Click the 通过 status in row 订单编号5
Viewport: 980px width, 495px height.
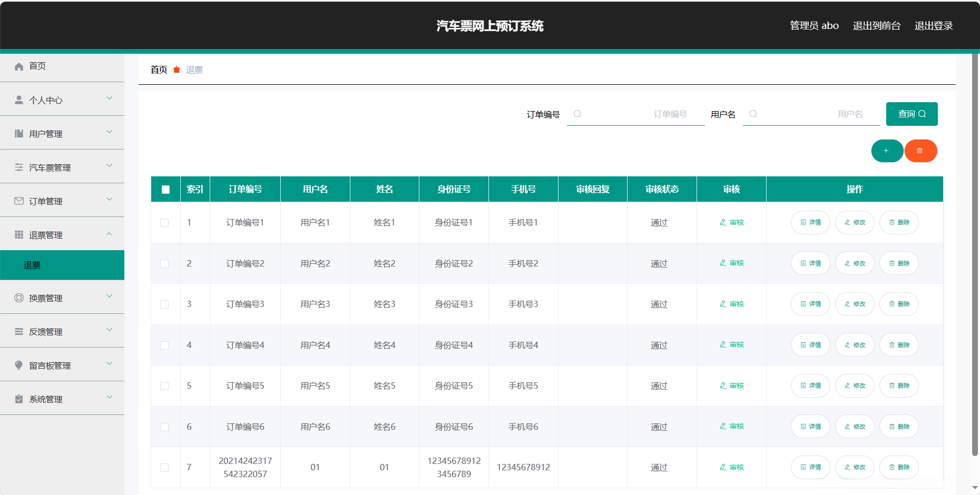(x=659, y=386)
